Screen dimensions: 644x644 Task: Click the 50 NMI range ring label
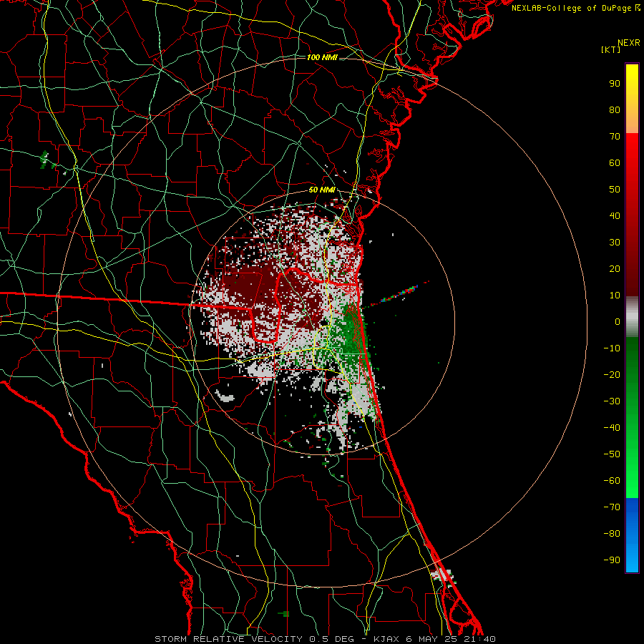click(x=322, y=190)
